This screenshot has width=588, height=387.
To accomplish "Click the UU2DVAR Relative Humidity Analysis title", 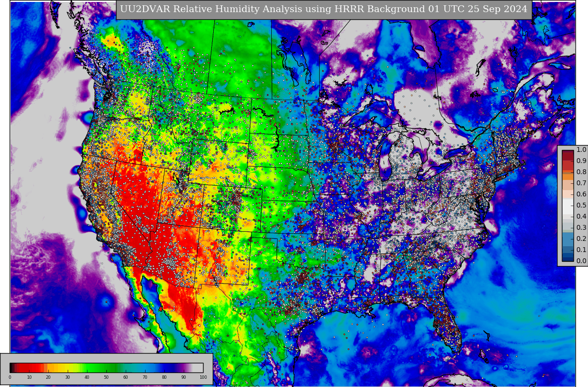I will [323, 9].
